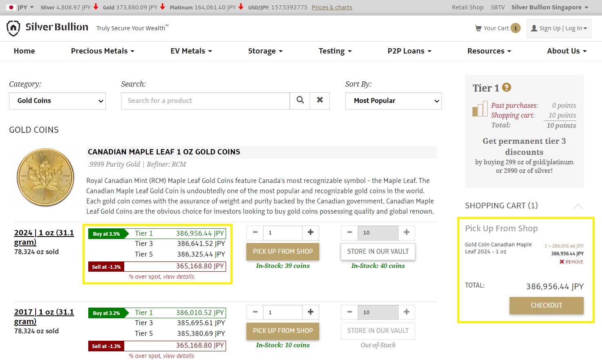Click the Tier 1 price 386,010.52 JPY

point(200,313)
